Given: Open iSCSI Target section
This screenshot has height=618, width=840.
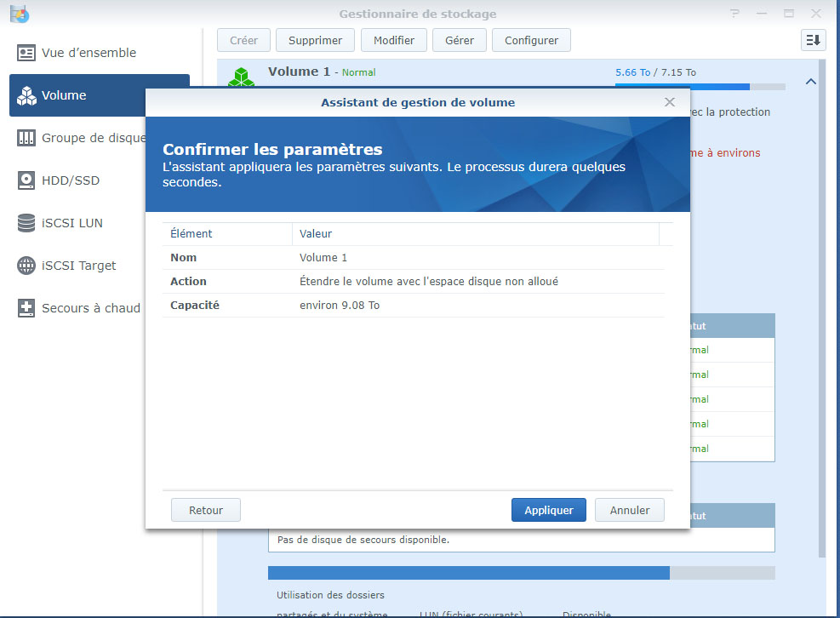Looking at the screenshot, I should click(x=79, y=266).
